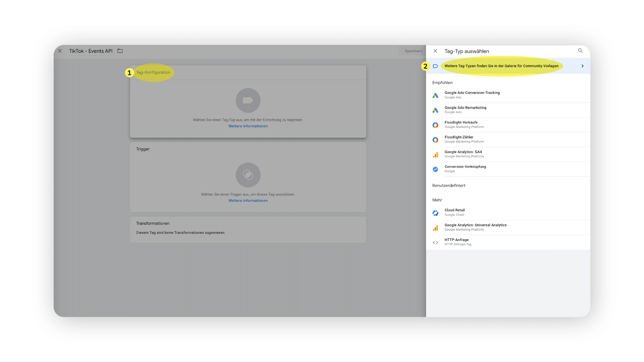This screenshot has width=644, height=362.
Task: Edit the tag name TikTok - Events API
Action: (x=91, y=51)
